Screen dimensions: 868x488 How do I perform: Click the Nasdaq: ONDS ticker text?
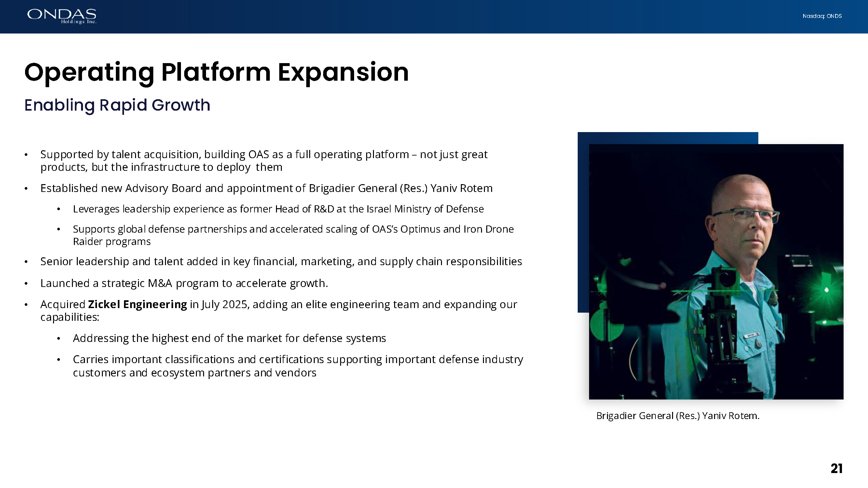(822, 16)
